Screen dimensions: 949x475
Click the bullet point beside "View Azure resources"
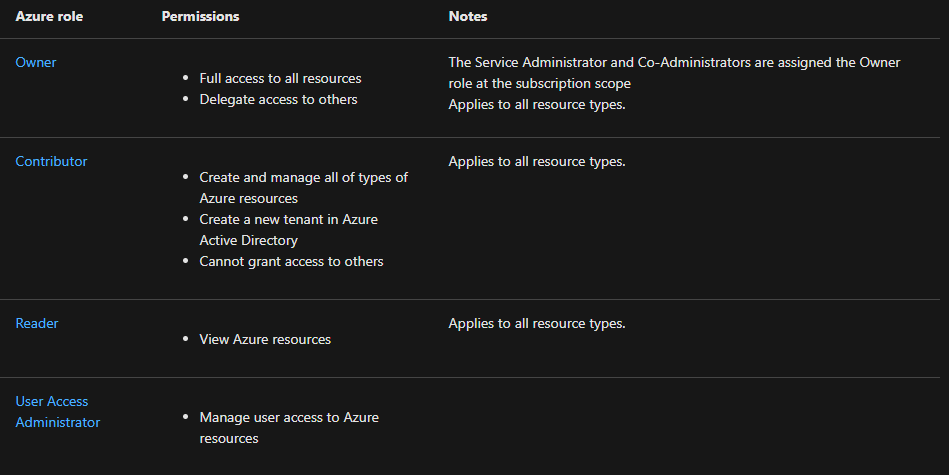[x=186, y=340]
